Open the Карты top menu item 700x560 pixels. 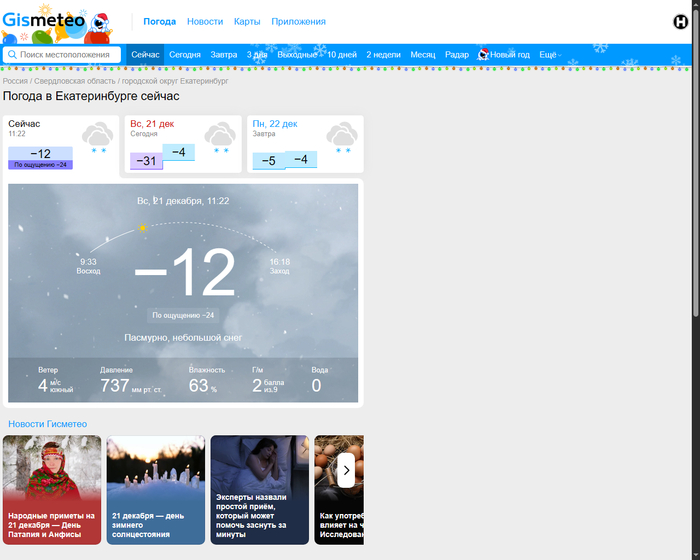click(247, 21)
